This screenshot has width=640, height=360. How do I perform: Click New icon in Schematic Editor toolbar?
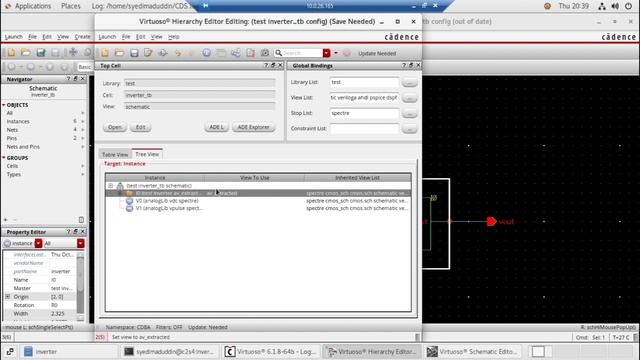[11, 52]
